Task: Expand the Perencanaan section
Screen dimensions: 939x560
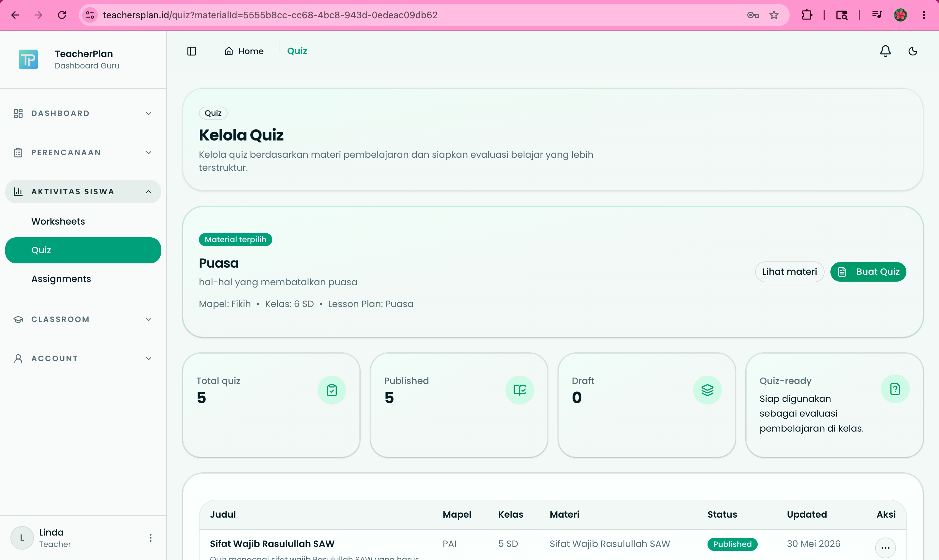Action: (x=83, y=153)
